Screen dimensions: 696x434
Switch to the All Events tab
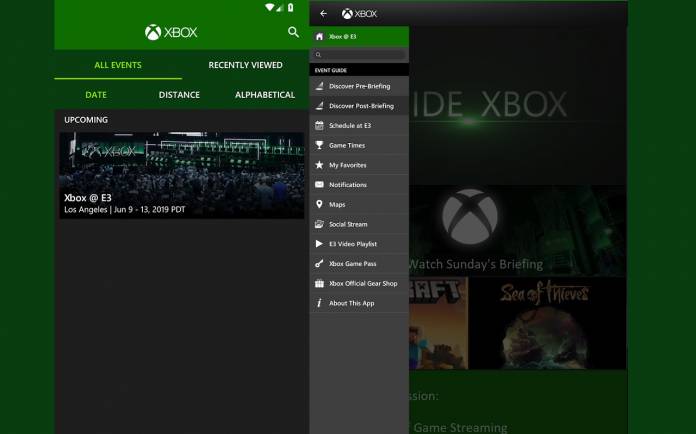(x=118, y=65)
